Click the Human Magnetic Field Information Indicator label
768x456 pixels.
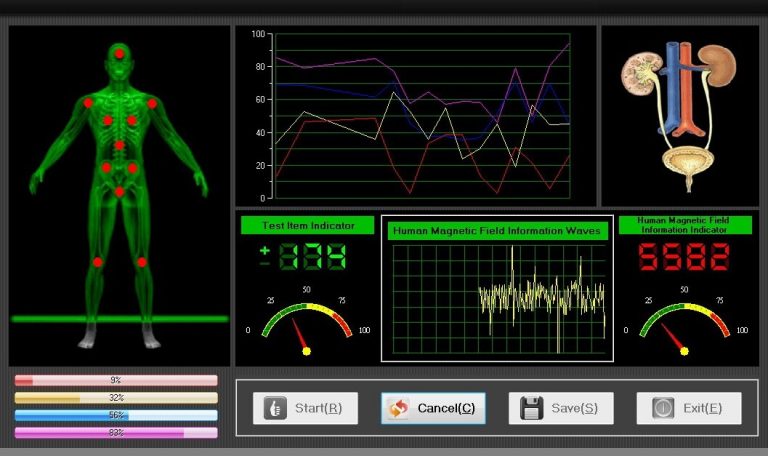coord(684,225)
